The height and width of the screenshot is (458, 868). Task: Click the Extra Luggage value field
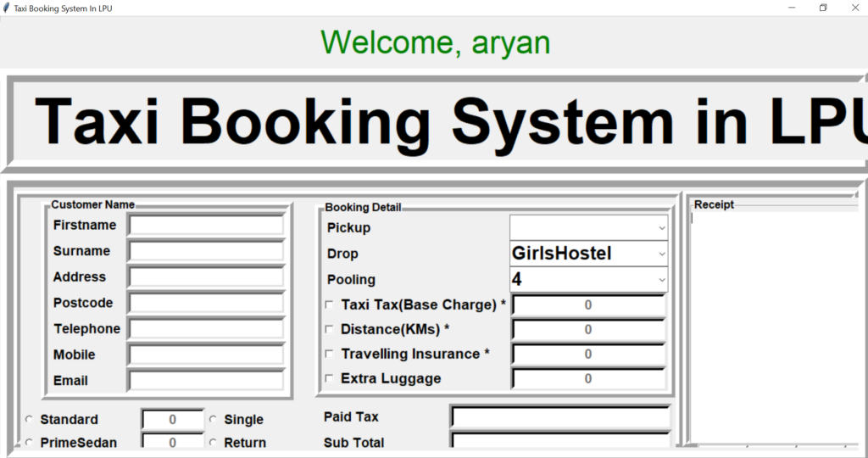coord(588,379)
